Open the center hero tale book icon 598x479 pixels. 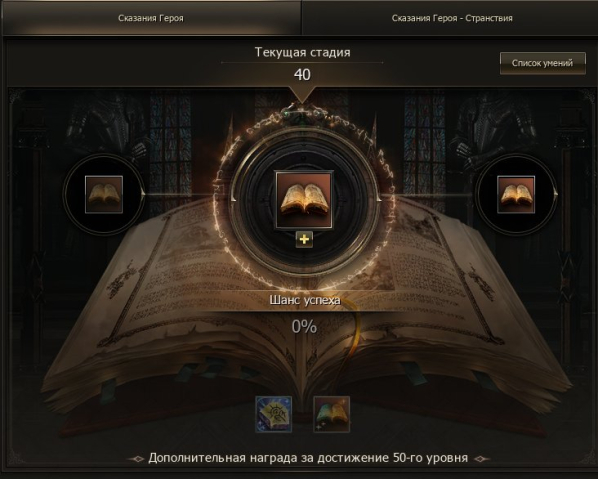tap(304, 200)
